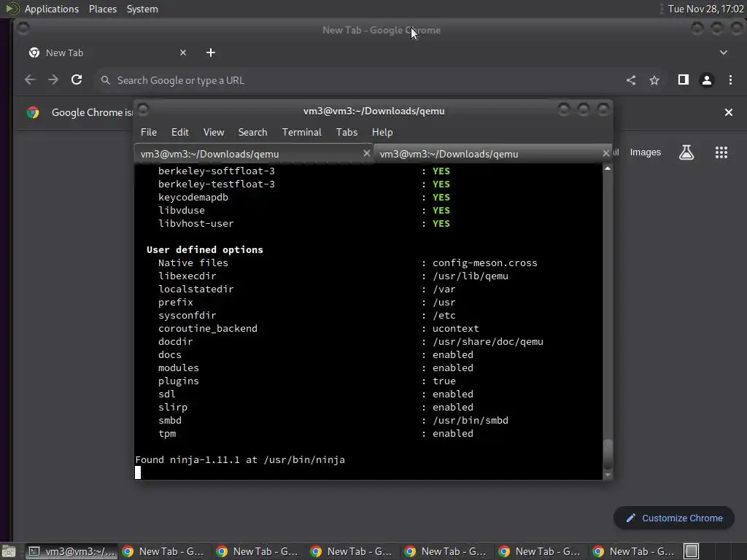Click the 'keycodemapdb' line in terminal
Viewport: 747px width, 560px height.
coord(193,197)
